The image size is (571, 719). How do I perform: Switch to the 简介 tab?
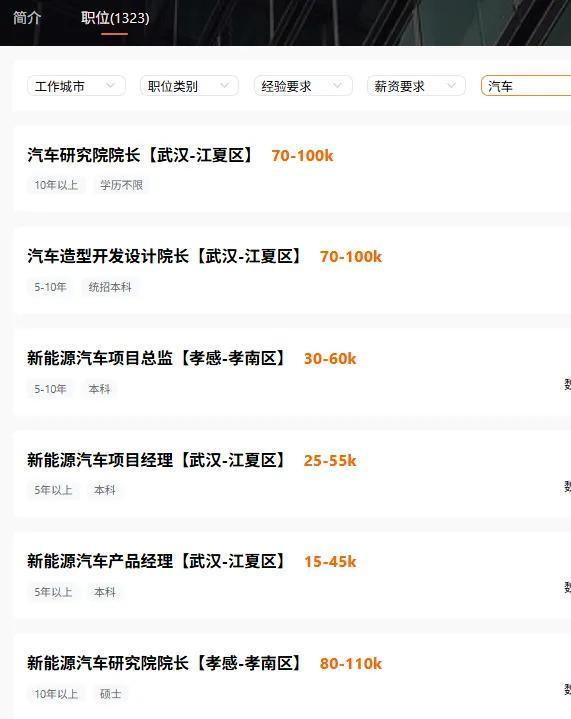27,18
